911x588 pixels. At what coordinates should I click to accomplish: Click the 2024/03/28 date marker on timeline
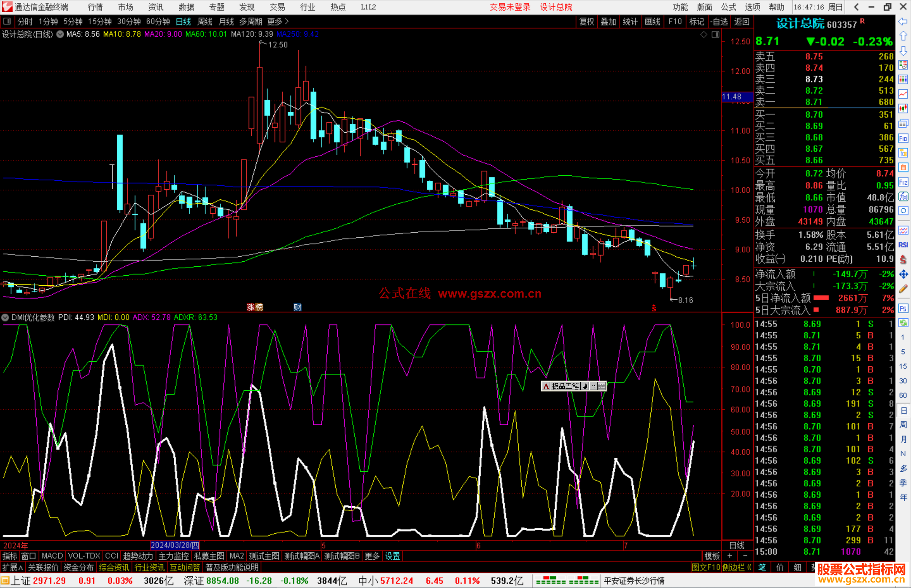[x=175, y=545]
